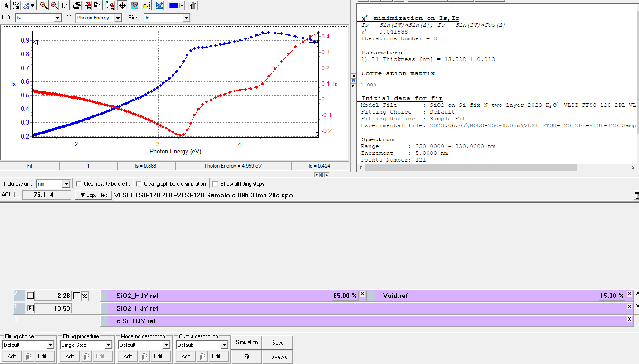
Task: Delete selected Fitting choice with trash icon
Action: point(28,356)
